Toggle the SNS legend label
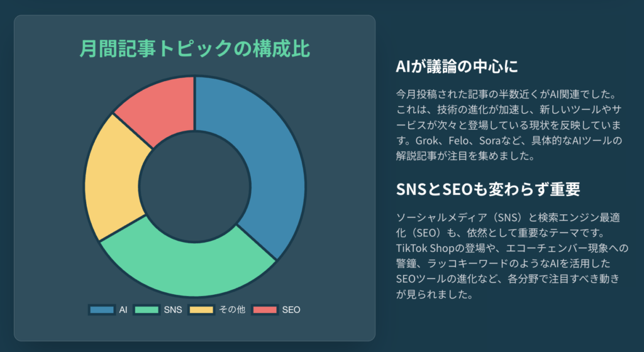Image resolution: width=644 pixels, height=352 pixels. tap(173, 310)
